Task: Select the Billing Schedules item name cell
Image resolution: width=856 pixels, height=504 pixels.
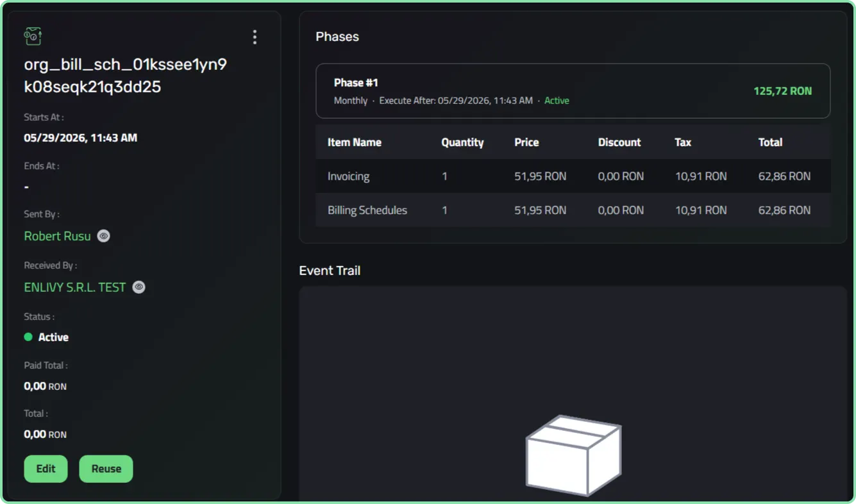Action: click(367, 210)
